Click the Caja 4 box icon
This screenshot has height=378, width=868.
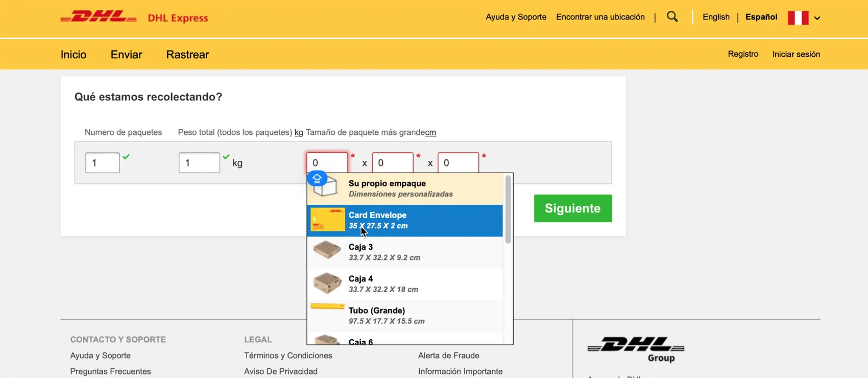327,283
